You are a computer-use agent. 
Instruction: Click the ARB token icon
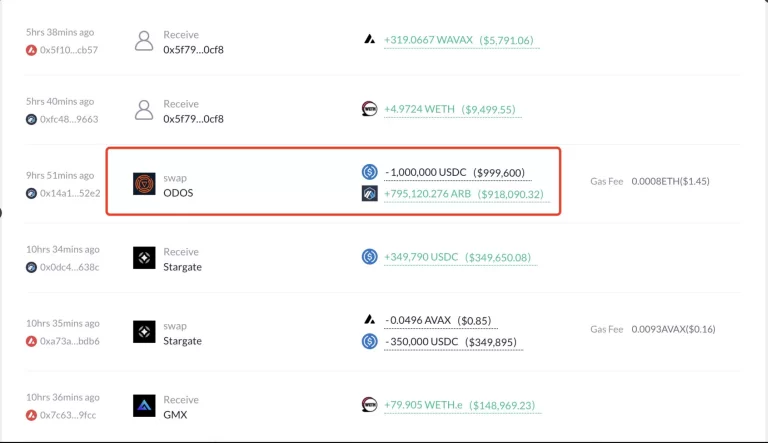pyautogui.click(x=369, y=193)
